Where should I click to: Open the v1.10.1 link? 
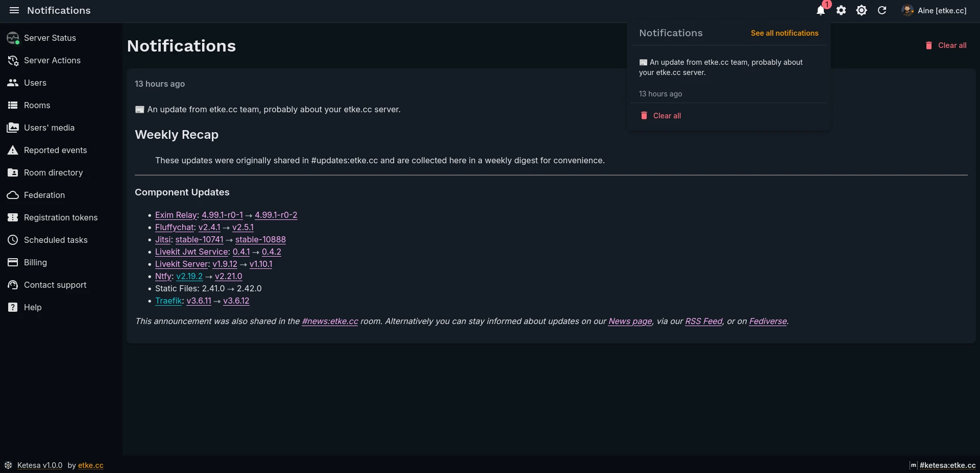(261, 264)
